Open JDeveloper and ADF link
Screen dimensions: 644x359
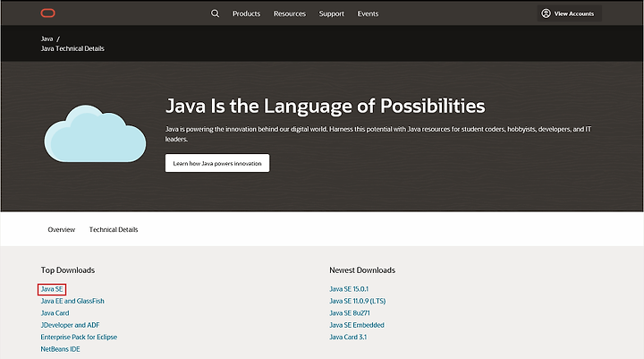[70, 325]
